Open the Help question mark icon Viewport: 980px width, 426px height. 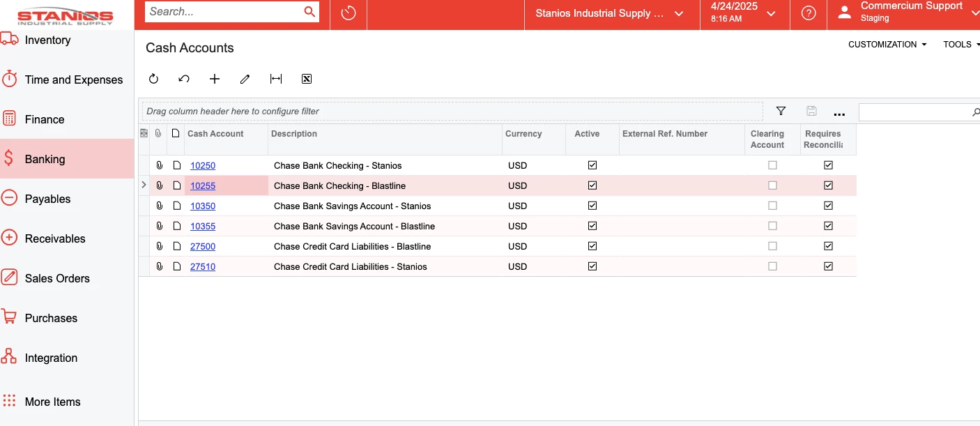[809, 13]
